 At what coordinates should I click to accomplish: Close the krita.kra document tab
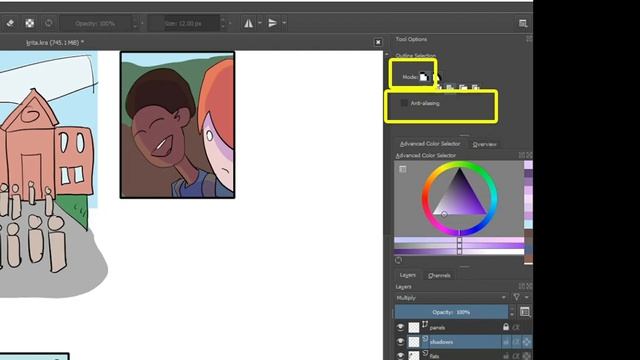[378, 42]
